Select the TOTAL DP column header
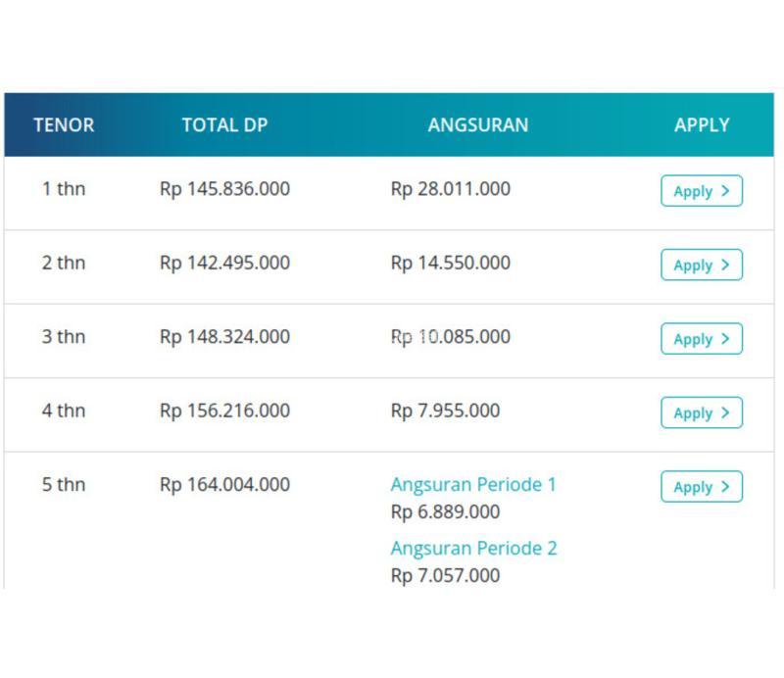Screen dimensions: 784x678 [224, 125]
